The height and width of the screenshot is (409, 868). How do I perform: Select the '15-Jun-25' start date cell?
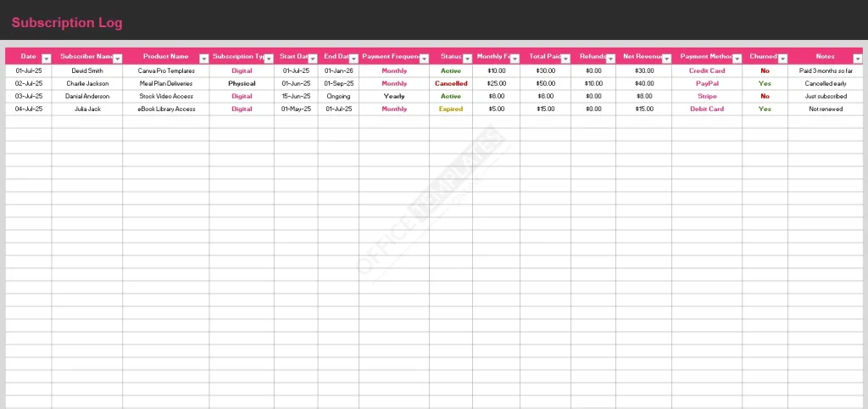click(x=296, y=97)
